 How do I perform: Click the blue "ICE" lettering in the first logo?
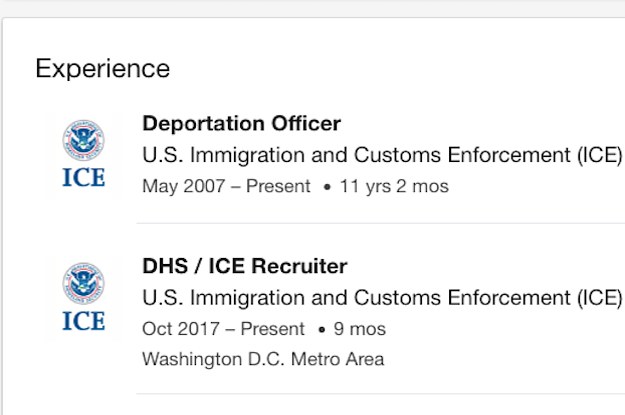pos(83,178)
